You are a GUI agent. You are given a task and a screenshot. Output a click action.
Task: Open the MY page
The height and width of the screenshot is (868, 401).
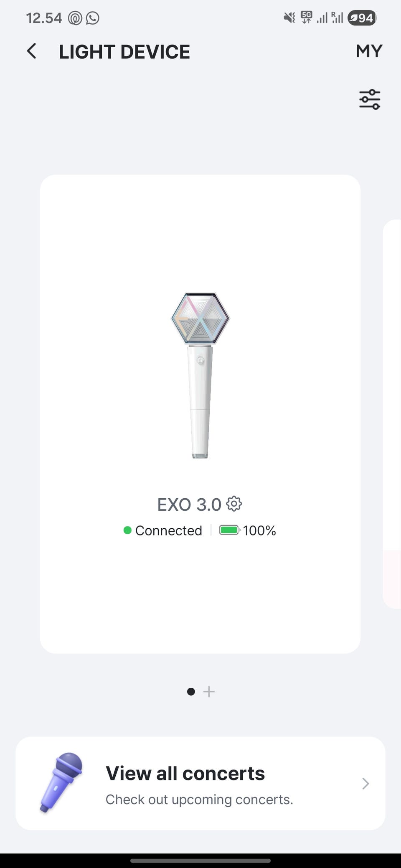coord(369,51)
